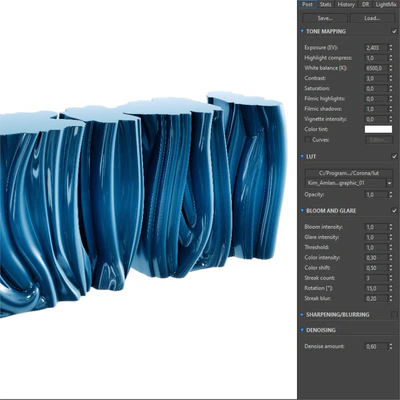Screen dimensions: 400x400
Task: Click the Threshold spinner arrows
Action: click(x=391, y=247)
